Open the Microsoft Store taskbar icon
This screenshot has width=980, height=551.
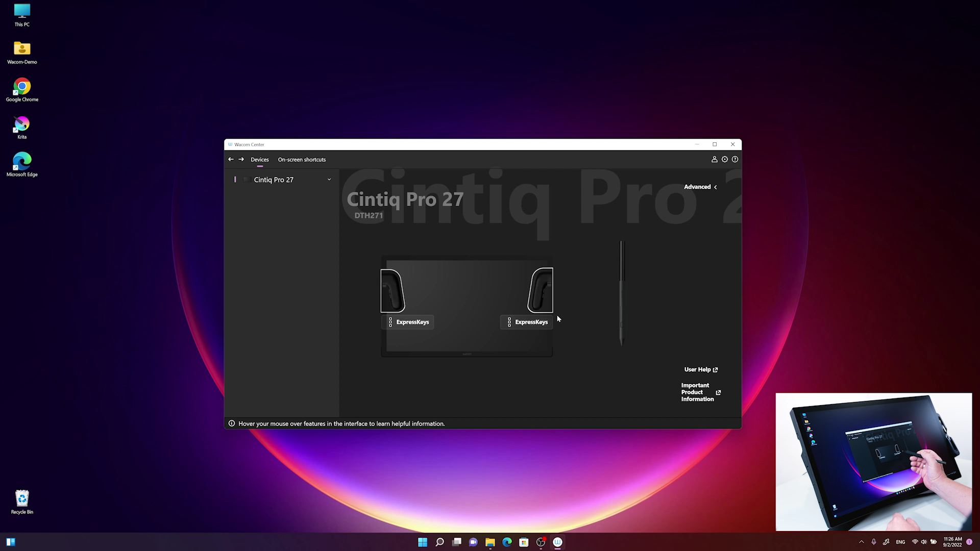[524, 542]
